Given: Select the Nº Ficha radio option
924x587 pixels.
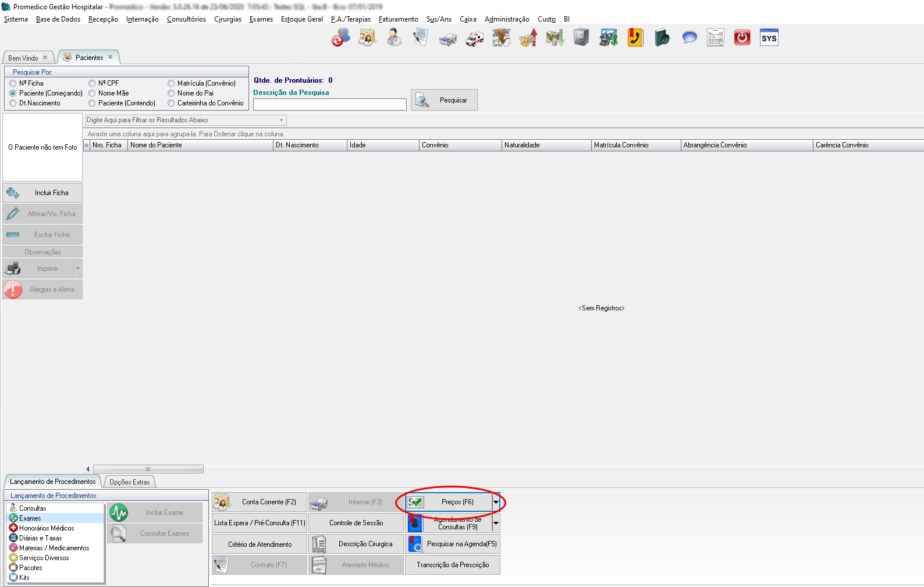Looking at the screenshot, I should 13,83.
